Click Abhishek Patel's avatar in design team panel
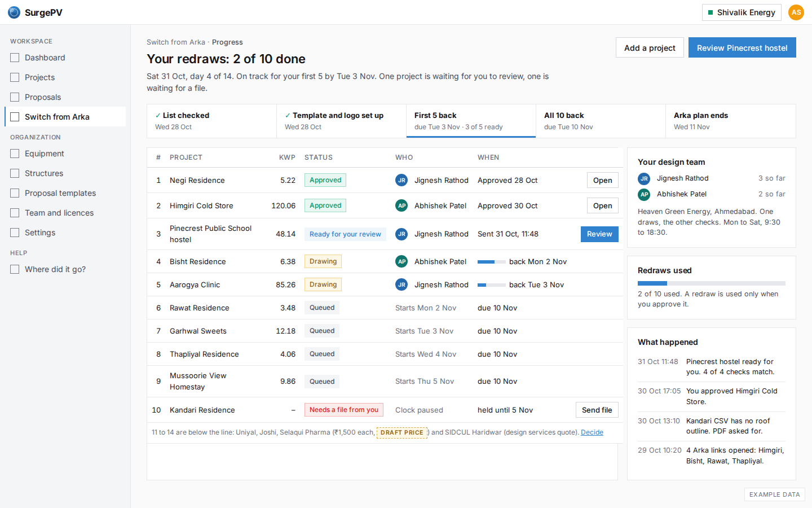812x508 pixels. tap(644, 194)
